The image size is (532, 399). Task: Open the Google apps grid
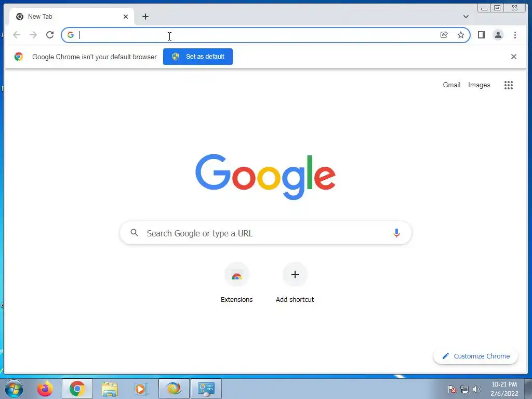pos(508,85)
